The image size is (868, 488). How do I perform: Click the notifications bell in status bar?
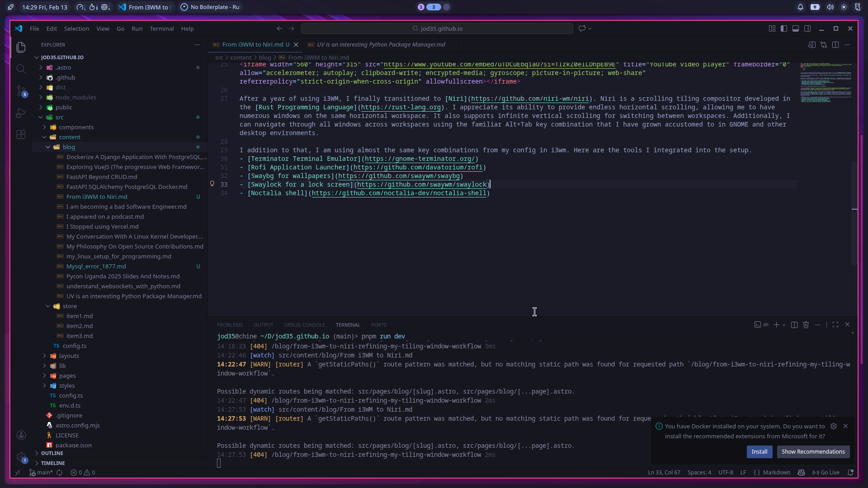click(850, 473)
